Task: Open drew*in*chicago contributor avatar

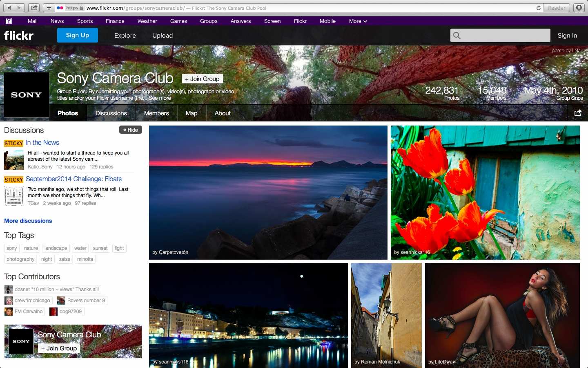Action: [x=9, y=301]
